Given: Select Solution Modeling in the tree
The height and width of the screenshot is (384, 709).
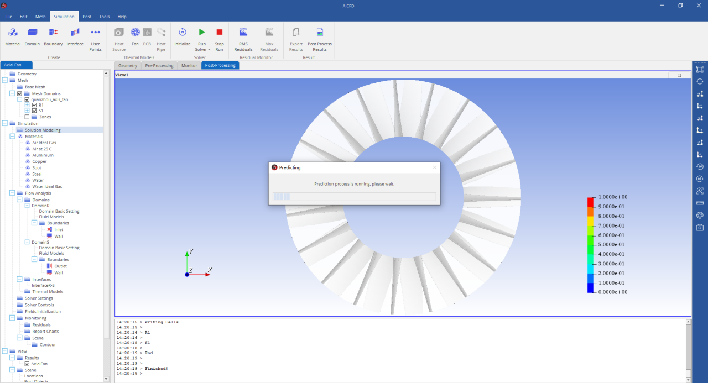Looking at the screenshot, I should (43, 130).
